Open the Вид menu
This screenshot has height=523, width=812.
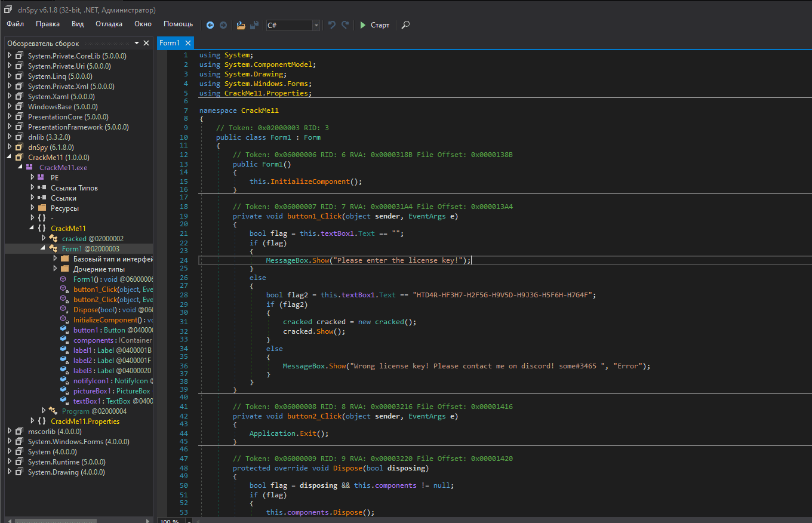click(78, 24)
